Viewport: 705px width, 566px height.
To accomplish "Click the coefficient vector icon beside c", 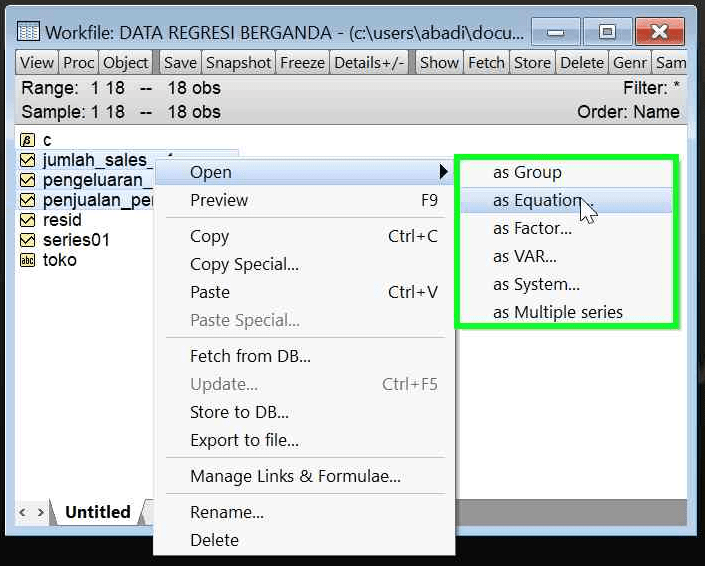I will 27,141.
